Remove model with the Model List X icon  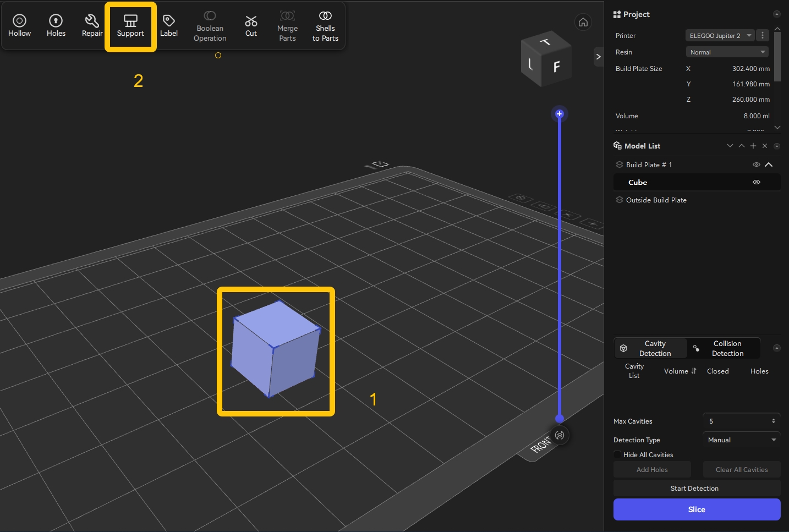pyautogui.click(x=765, y=146)
